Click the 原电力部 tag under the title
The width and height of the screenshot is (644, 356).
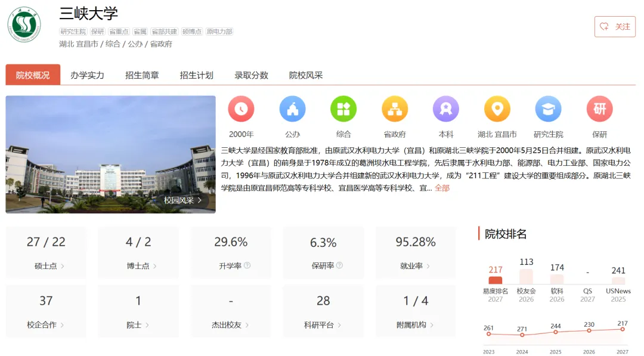click(x=219, y=32)
